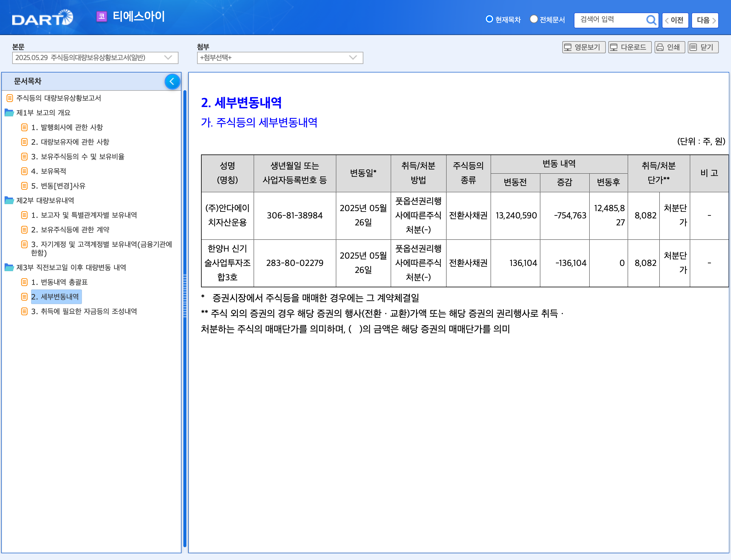Click the panel splitter grip handle
The height and width of the screenshot is (560, 731).
185,296
